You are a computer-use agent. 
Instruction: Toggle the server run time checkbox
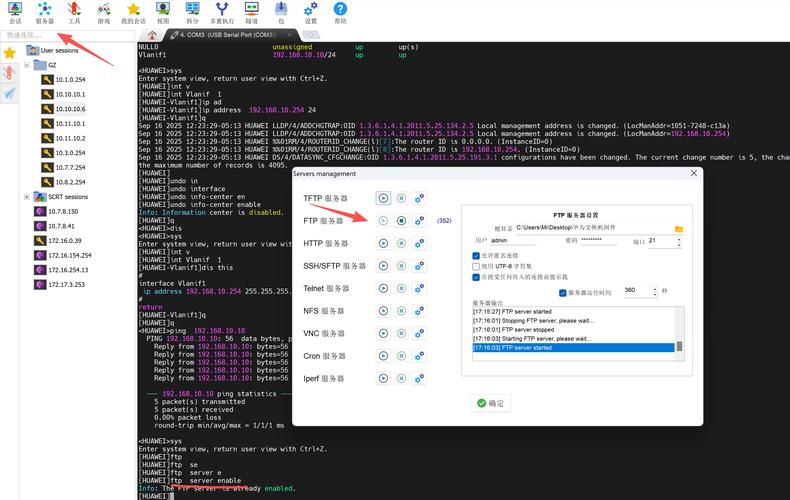563,292
